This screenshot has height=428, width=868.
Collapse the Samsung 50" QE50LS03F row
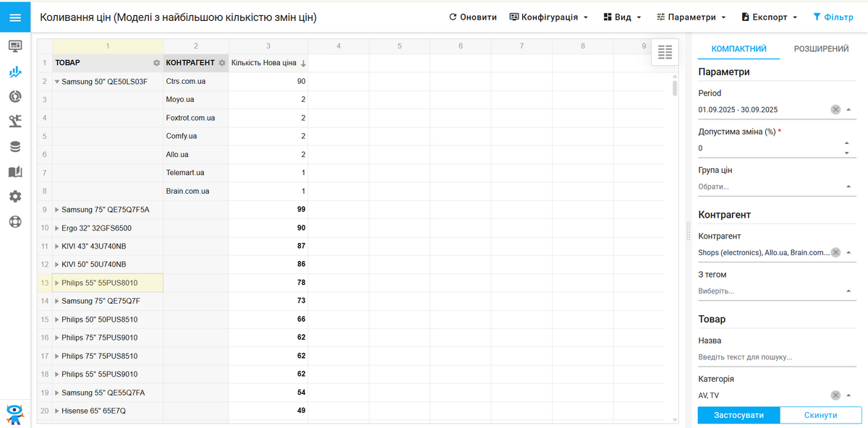(x=57, y=82)
